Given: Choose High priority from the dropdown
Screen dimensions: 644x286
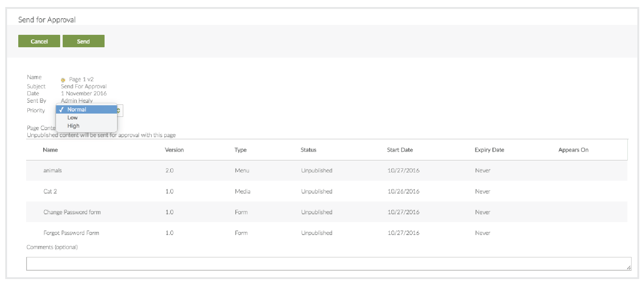Looking at the screenshot, I should 73,126.
